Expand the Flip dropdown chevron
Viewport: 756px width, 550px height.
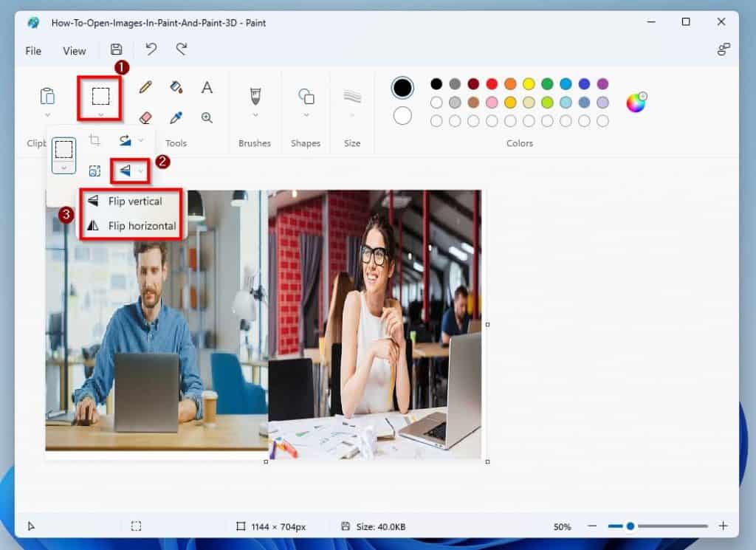tap(140, 171)
